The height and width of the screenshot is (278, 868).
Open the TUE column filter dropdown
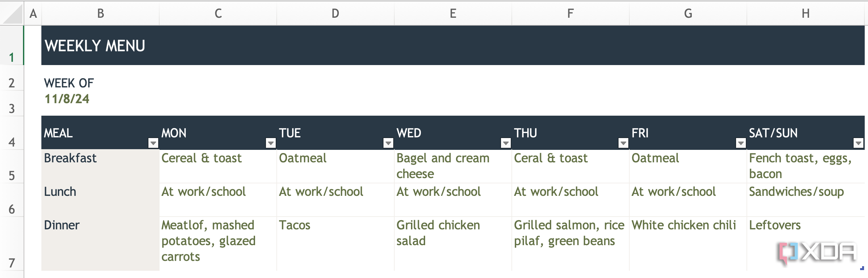pos(388,143)
